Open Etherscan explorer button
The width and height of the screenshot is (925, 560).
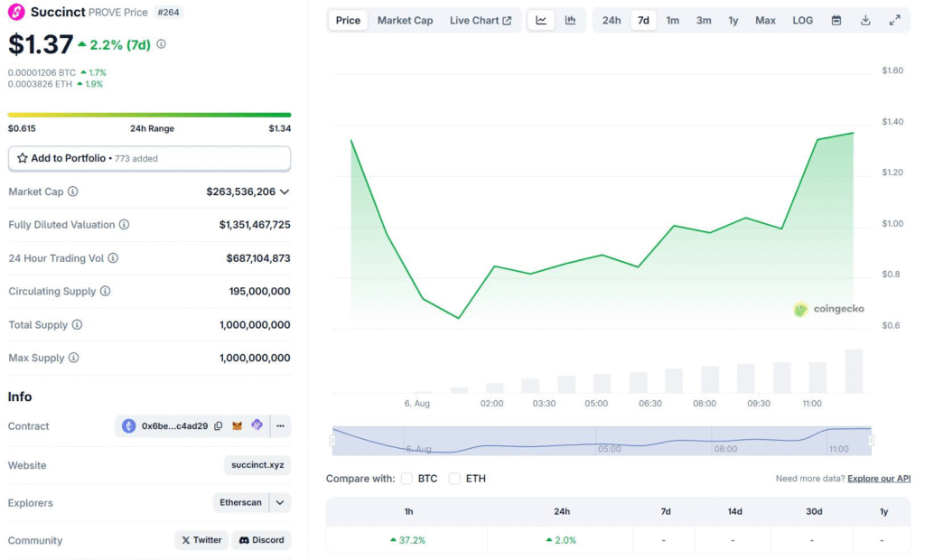pyautogui.click(x=240, y=503)
